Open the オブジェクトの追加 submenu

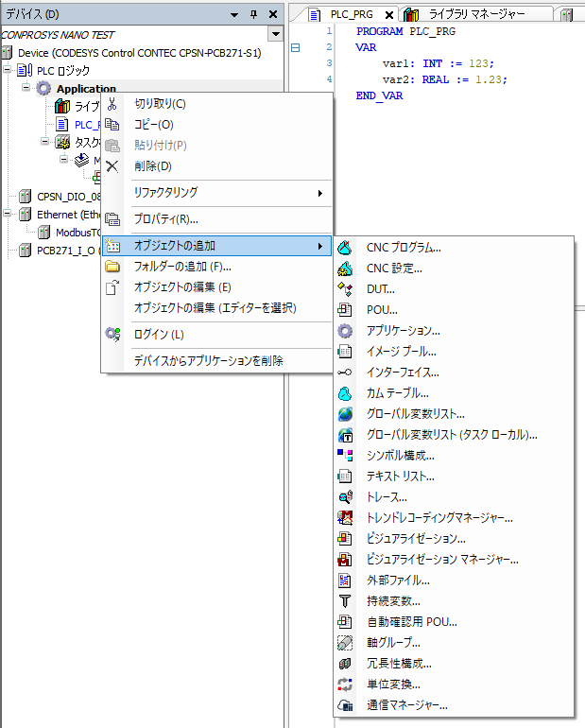(216, 246)
